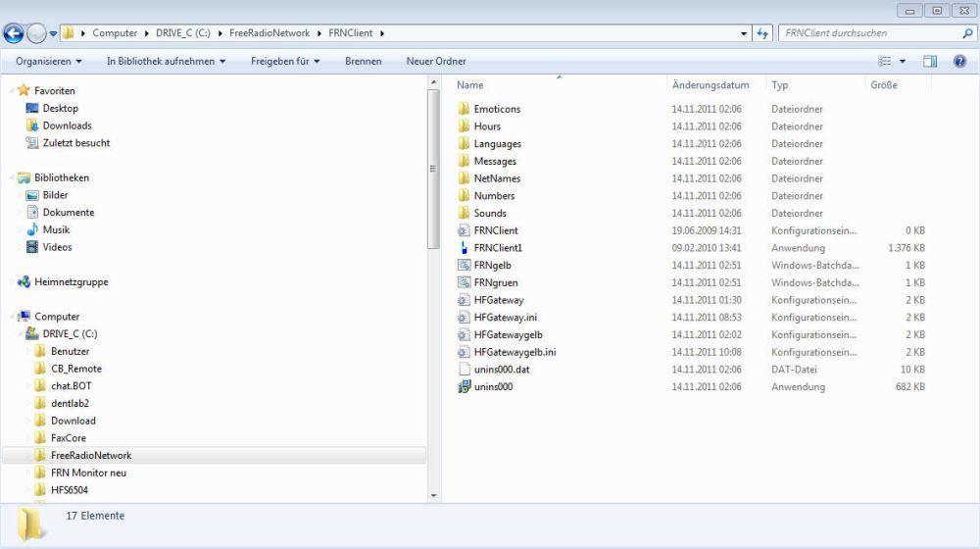Click the 'Neuer Ordner' button
This screenshot has height=549, width=980.
(x=436, y=62)
